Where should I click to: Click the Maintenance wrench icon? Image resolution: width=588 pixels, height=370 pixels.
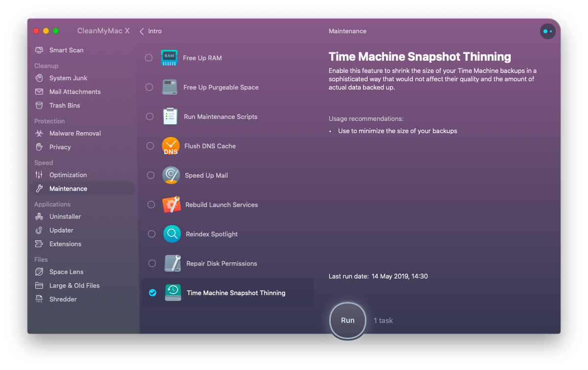point(39,189)
